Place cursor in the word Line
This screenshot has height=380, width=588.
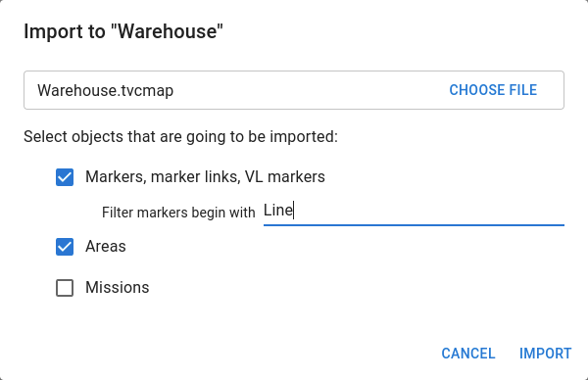(278, 211)
